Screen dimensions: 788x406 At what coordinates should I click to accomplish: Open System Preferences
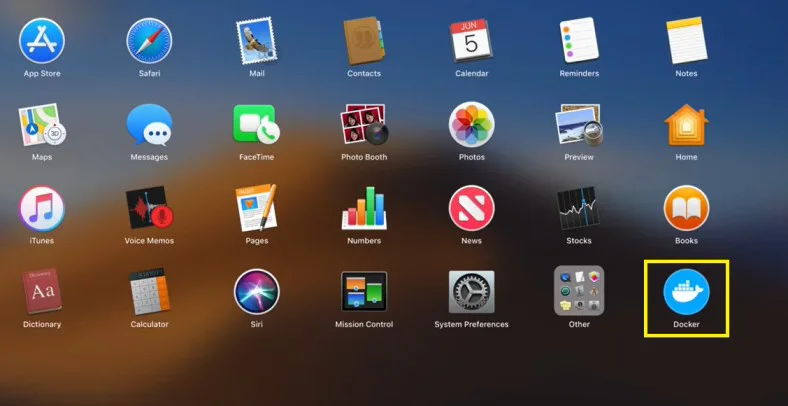coord(471,292)
